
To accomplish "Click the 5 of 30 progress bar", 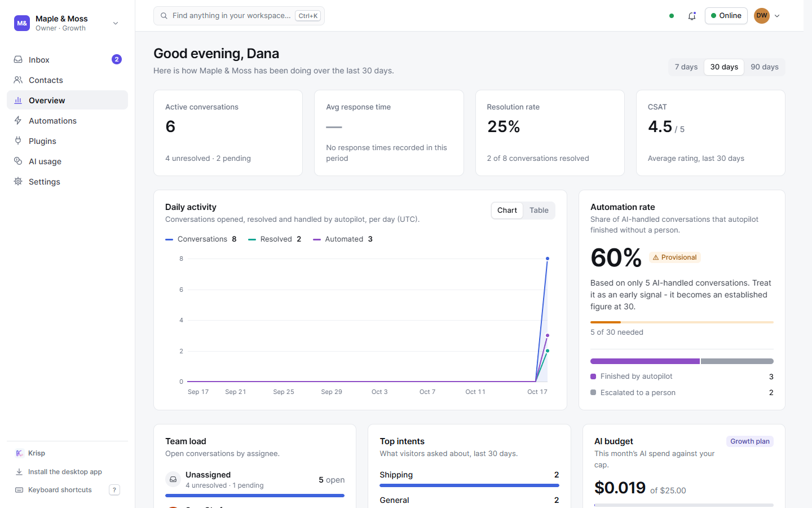I will [682, 322].
